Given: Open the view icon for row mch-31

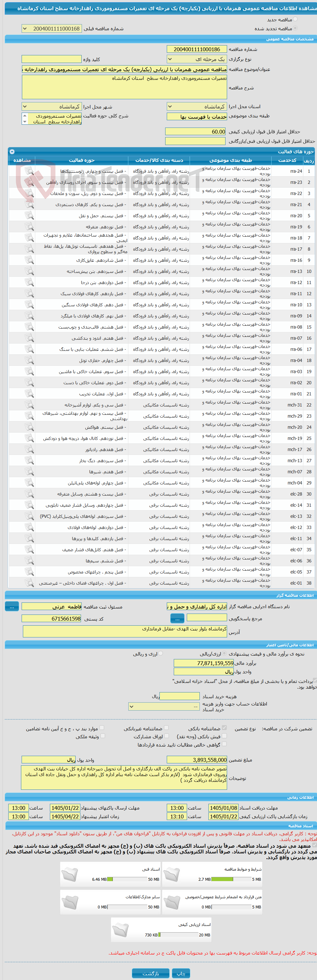Looking at the screenshot, I should click(x=29, y=405).
